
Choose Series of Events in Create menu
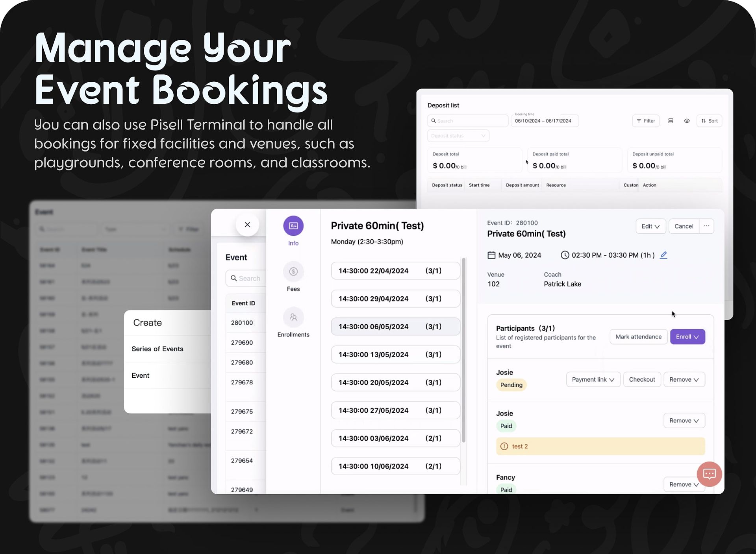[167, 349]
